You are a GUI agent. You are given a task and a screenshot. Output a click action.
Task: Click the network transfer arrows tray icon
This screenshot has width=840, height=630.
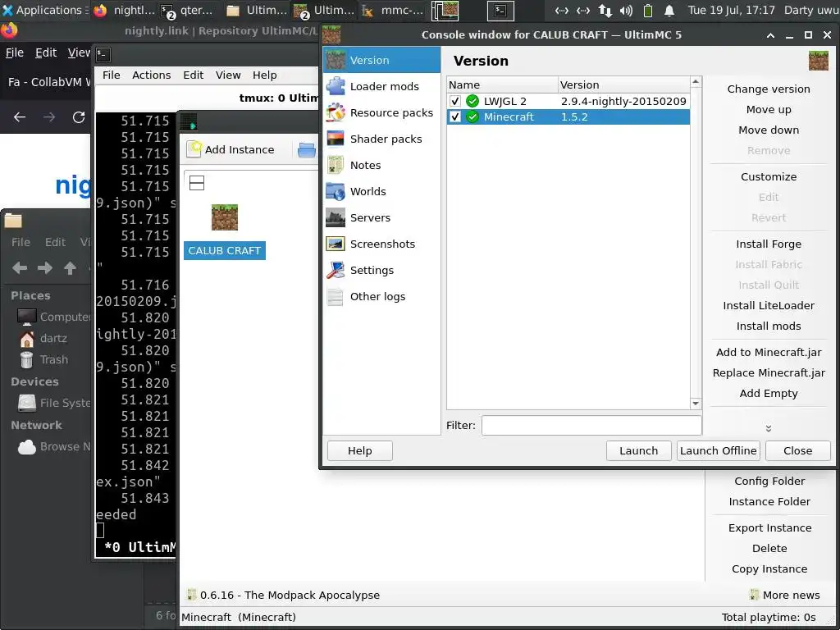605,10
